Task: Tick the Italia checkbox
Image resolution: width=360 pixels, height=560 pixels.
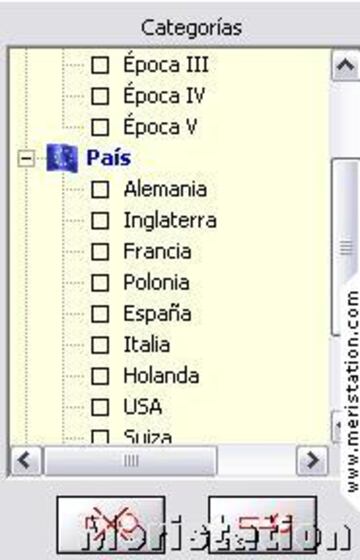Action: click(x=100, y=345)
